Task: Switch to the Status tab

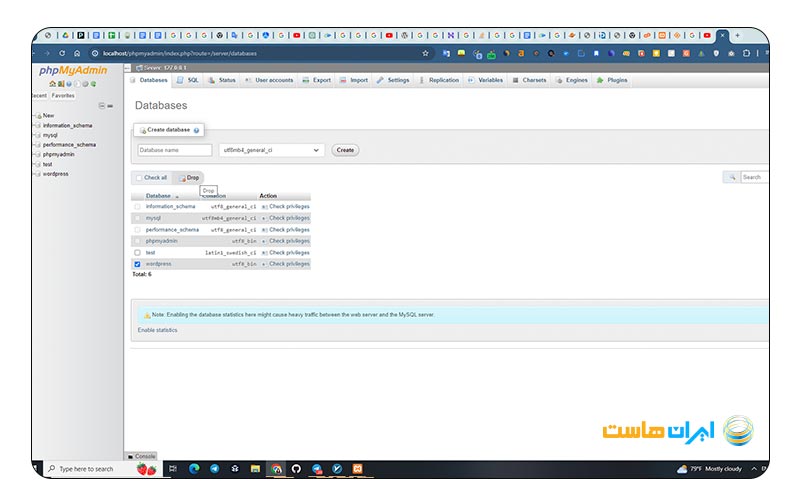Action: pos(222,80)
